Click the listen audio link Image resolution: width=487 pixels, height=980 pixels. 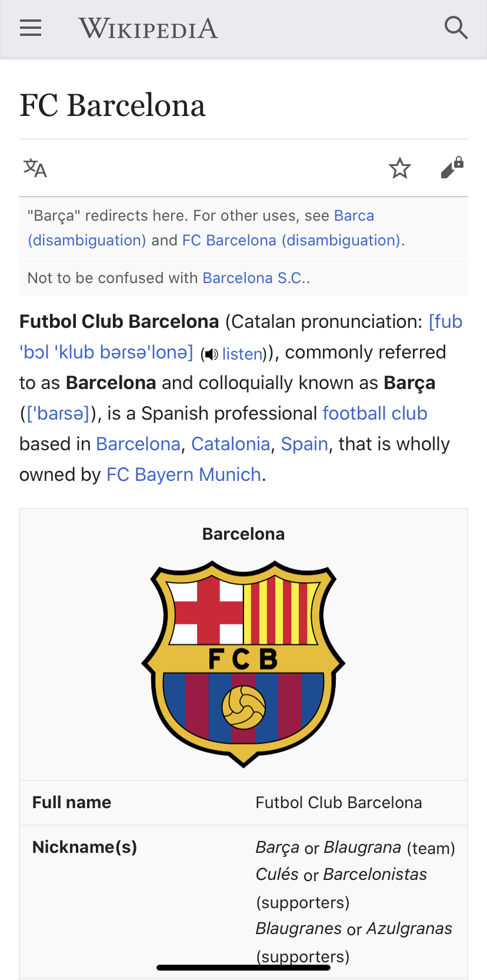click(242, 354)
